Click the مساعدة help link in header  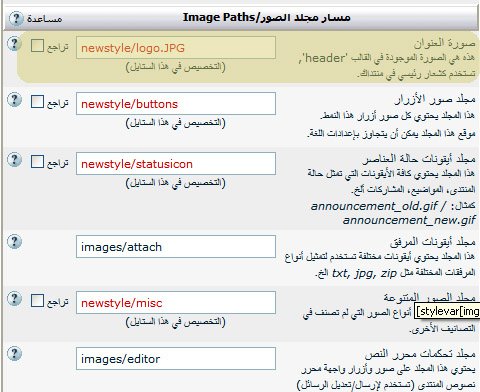45,19
